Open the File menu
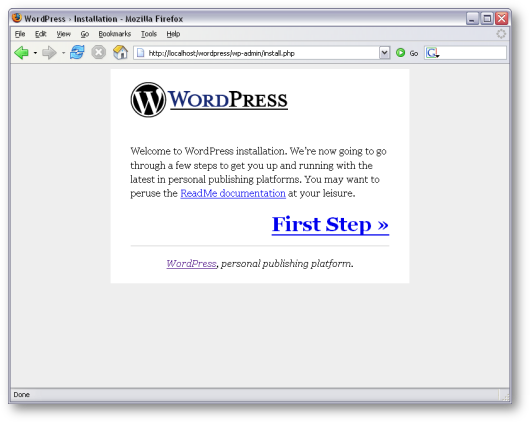This screenshot has width=530, height=422. pyautogui.click(x=20, y=34)
